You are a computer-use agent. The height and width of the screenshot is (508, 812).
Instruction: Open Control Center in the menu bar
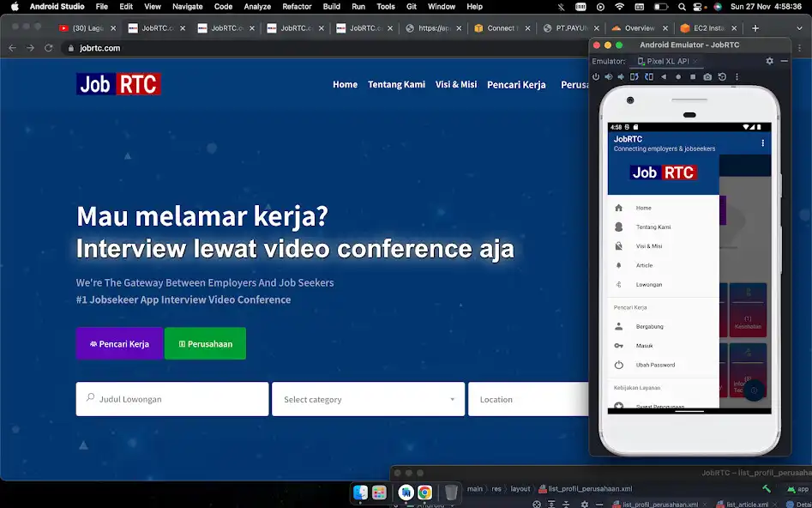click(x=697, y=7)
